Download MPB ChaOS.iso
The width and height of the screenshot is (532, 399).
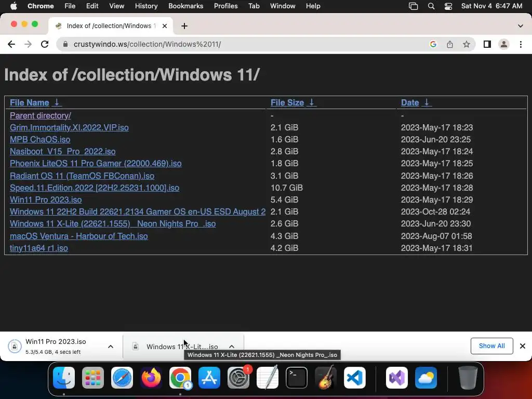[x=40, y=139]
